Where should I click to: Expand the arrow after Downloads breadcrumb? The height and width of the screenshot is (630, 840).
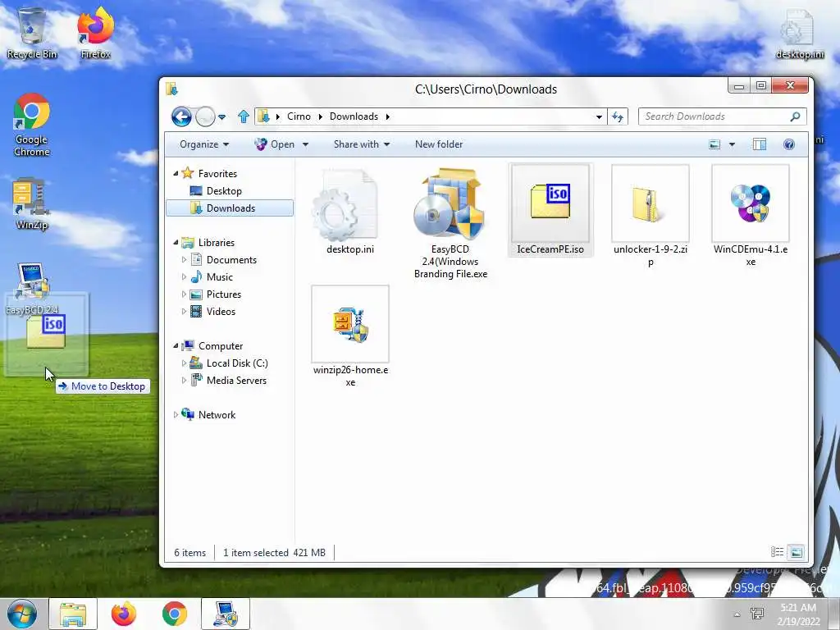(387, 116)
